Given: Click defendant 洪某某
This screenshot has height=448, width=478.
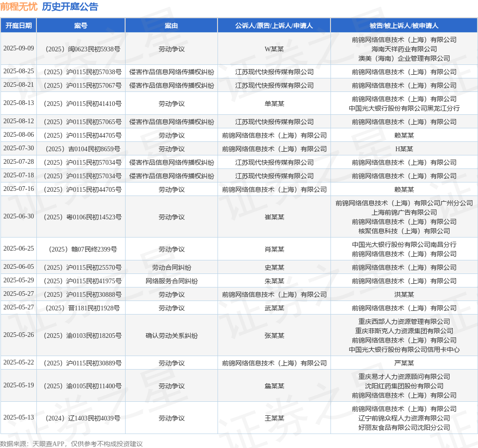Looking at the screenshot, I should (404, 295).
